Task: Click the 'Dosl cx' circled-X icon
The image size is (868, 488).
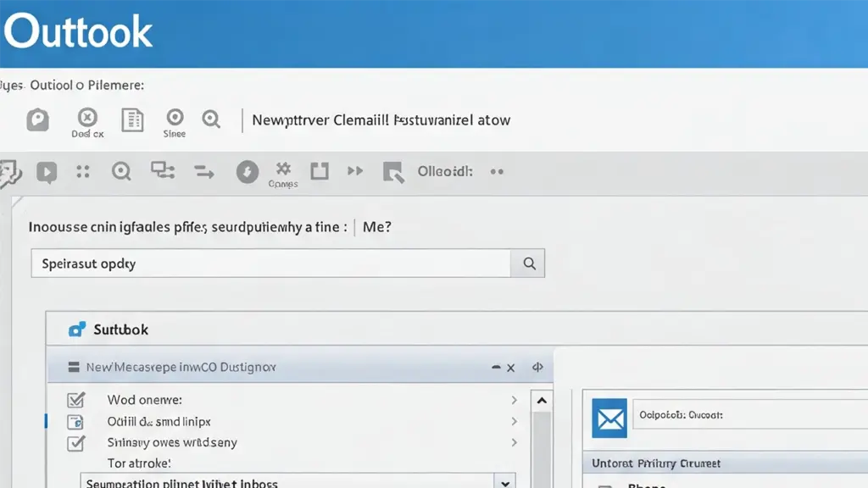Action: 87,118
